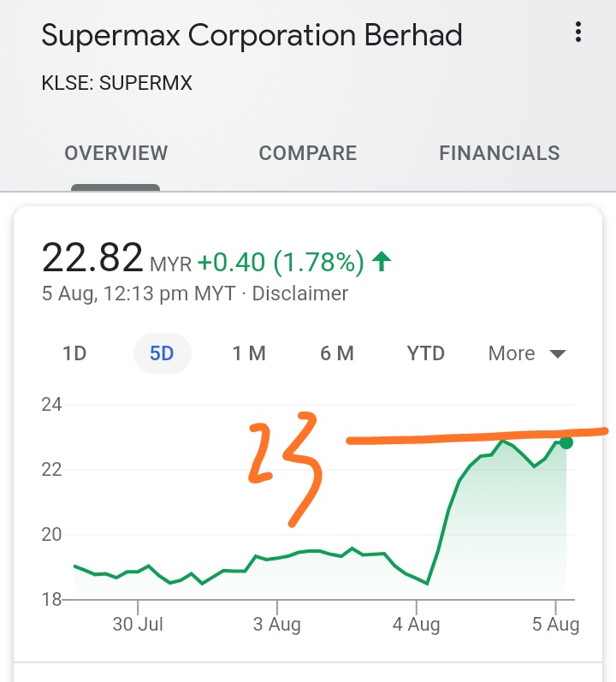Click the 30 Jul date marker

tap(138, 625)
